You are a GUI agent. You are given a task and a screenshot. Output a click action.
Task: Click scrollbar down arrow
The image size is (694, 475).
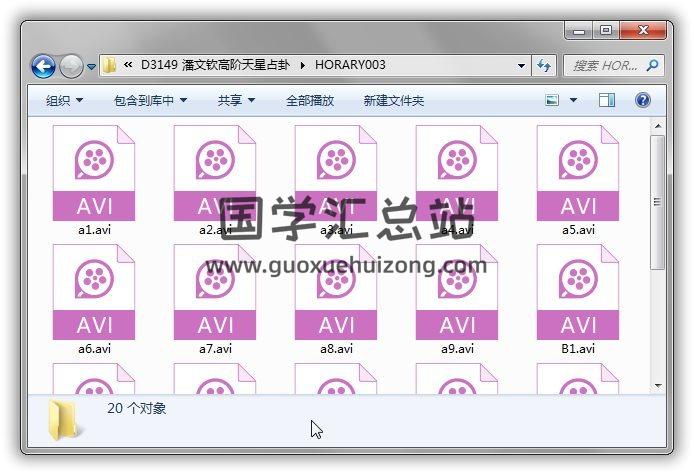(658, 386)
